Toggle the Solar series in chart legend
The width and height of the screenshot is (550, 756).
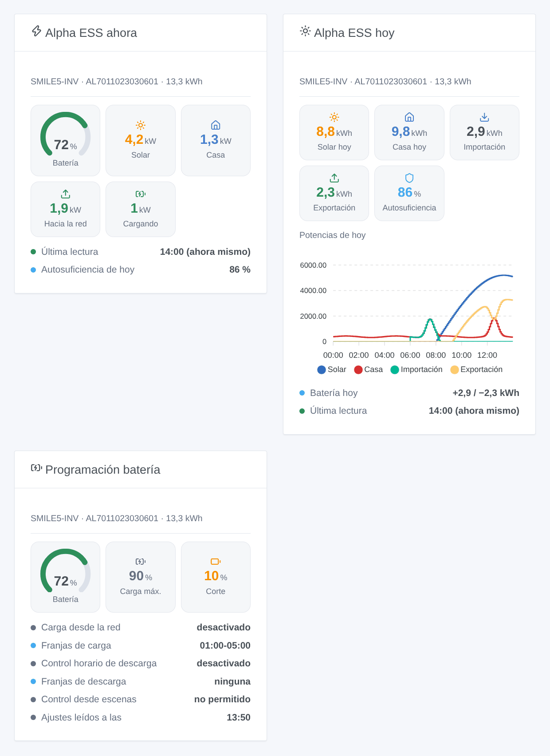[332, 369]
